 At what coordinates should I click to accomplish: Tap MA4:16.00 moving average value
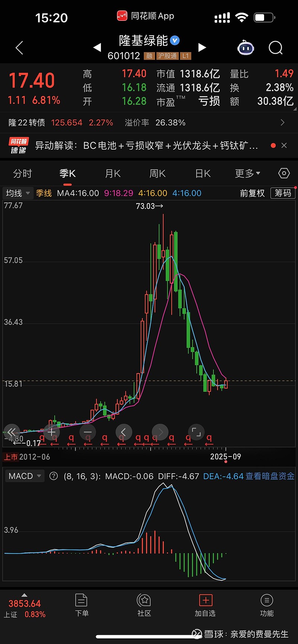coord(78,193)
